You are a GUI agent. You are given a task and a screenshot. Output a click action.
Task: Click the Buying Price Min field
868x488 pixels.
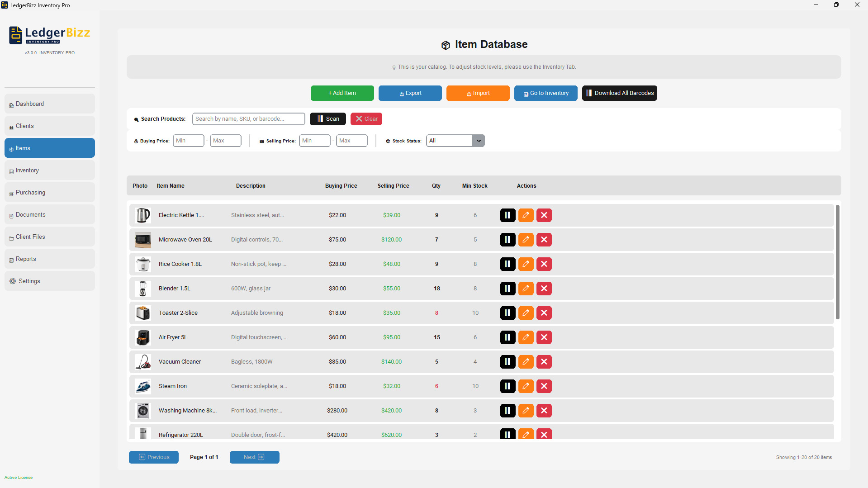[188, 141]
